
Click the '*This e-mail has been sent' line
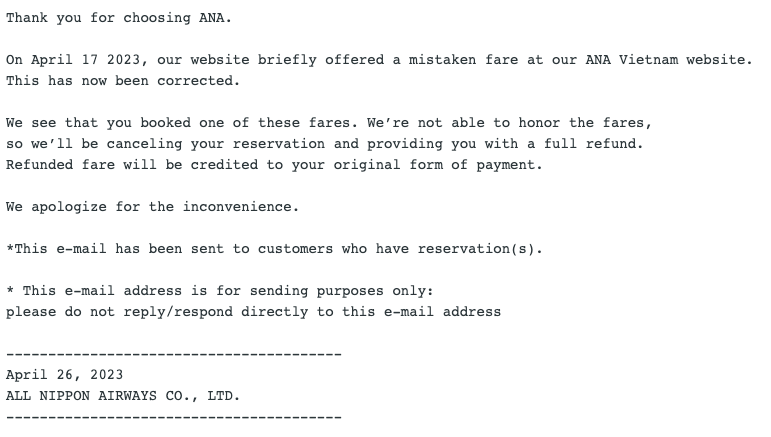pos(274,249)
